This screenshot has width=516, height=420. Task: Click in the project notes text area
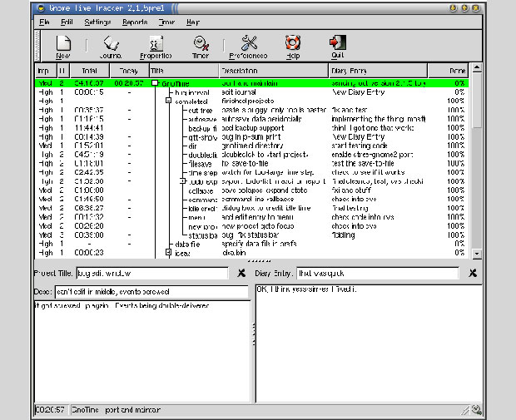coord(142,351)
